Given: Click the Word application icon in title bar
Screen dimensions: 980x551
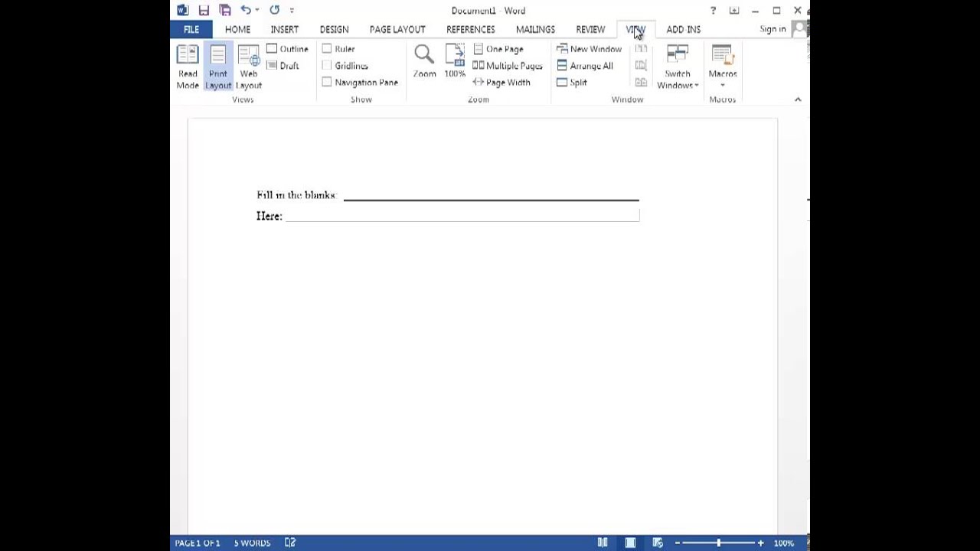Looking at the screenshot, I should click(182, 10).
